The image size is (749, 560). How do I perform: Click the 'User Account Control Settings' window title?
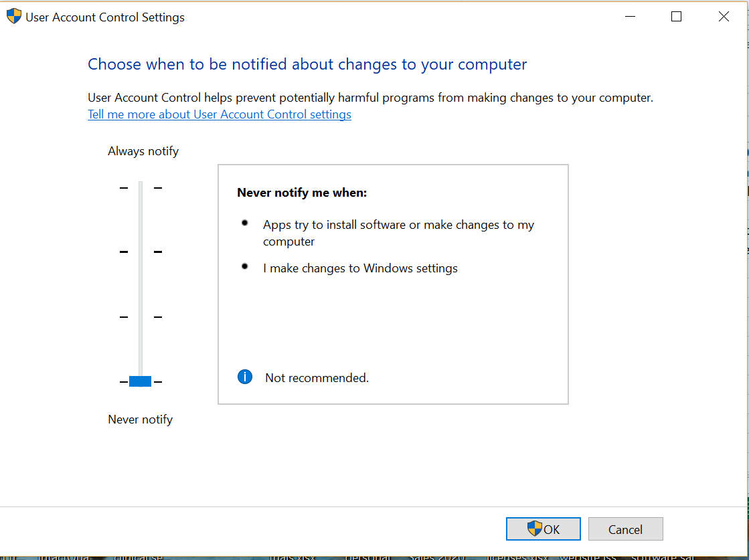(105, 17)
